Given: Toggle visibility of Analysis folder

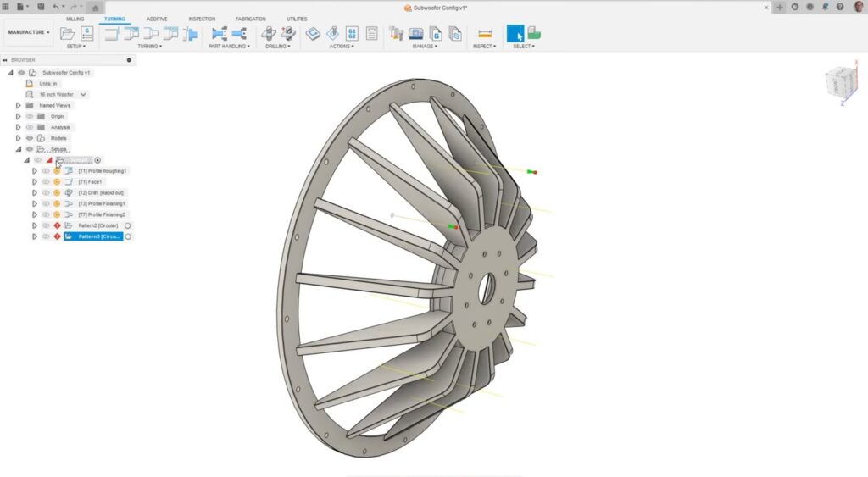Looking at the screenshot, I should [30, 127].
